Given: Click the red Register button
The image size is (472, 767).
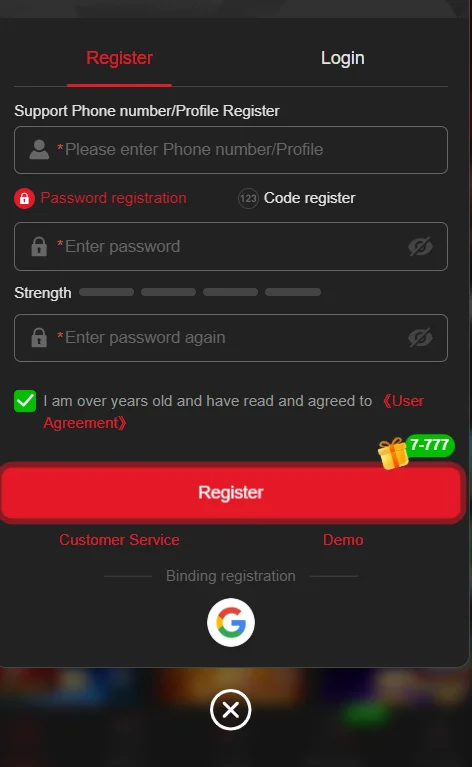Looking at the screenshot, I should tap(231, 492).
